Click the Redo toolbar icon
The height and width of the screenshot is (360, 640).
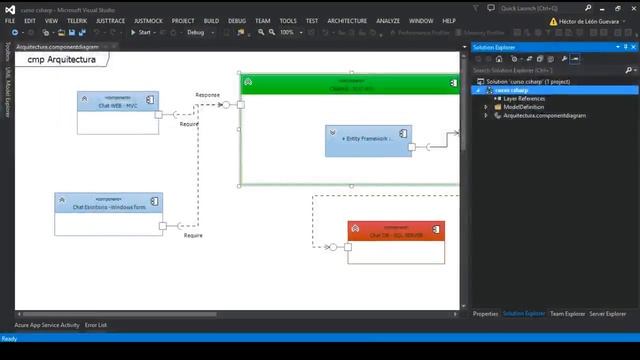coord(113,32)
